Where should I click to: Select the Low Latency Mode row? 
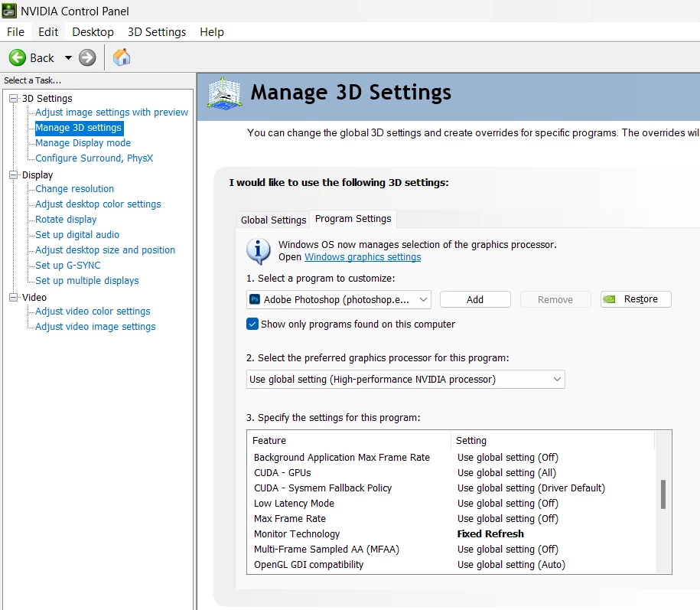pos(451,504)
